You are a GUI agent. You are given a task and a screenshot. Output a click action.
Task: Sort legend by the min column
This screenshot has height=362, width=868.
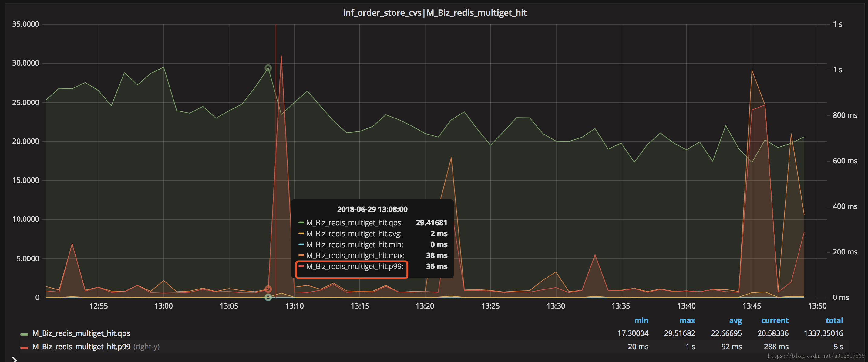tap(641, 320)
